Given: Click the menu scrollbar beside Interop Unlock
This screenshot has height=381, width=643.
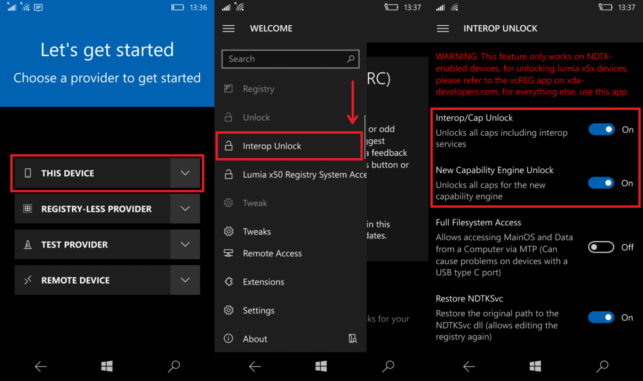Looking at the screenshot, I should coord(364,137).
